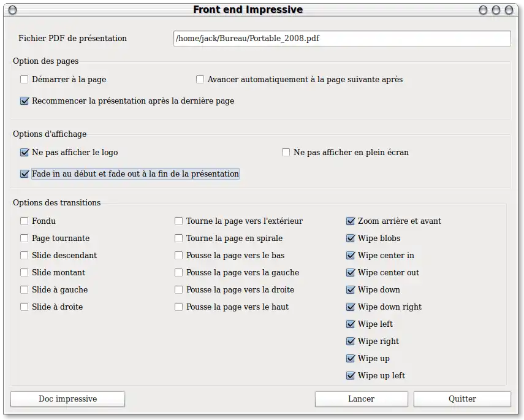Uncheck the 'Wipe left' transition

[x=350, y=324]
